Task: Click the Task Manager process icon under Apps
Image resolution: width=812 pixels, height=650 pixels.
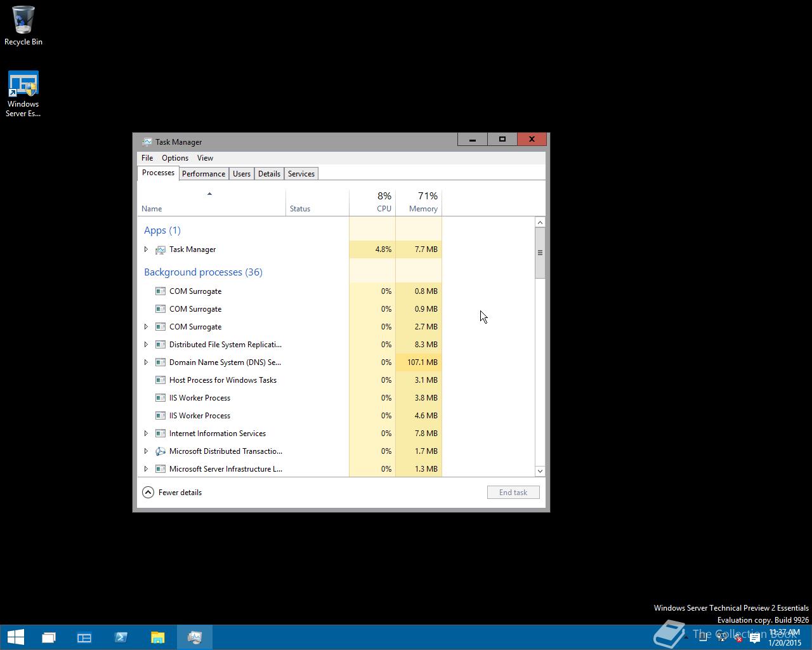Action: 160,249
